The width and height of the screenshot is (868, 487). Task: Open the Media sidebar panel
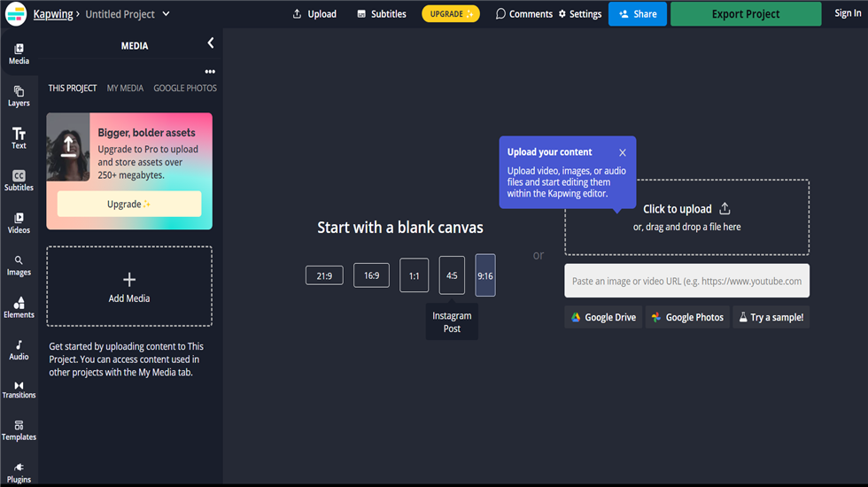[x=19, y=54]
